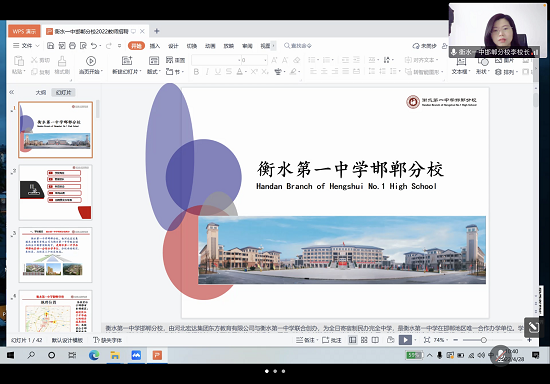Toggle bulleted list formatting
The image size is (550, 384).
click(311, 60)
